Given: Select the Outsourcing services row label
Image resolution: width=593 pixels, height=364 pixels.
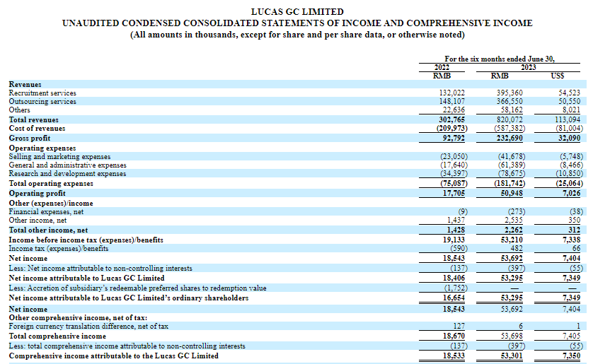Looking at the screenshot, I should [x=42, y=102].
